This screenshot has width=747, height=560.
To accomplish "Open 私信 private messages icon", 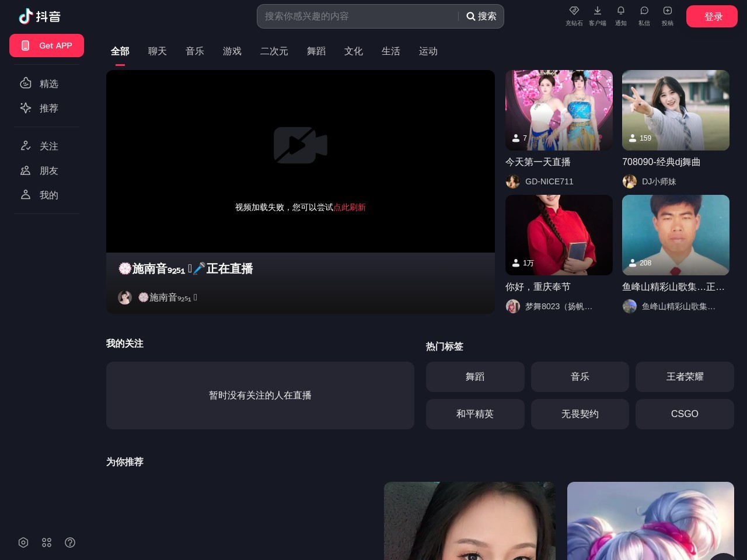I will coord(644,16).
